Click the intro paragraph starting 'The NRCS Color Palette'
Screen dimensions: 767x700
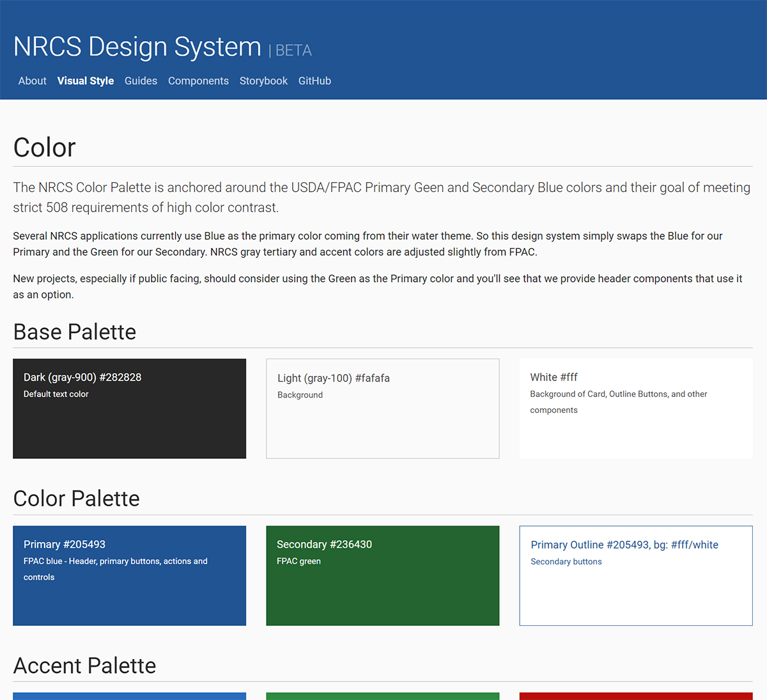pos(382,197)
